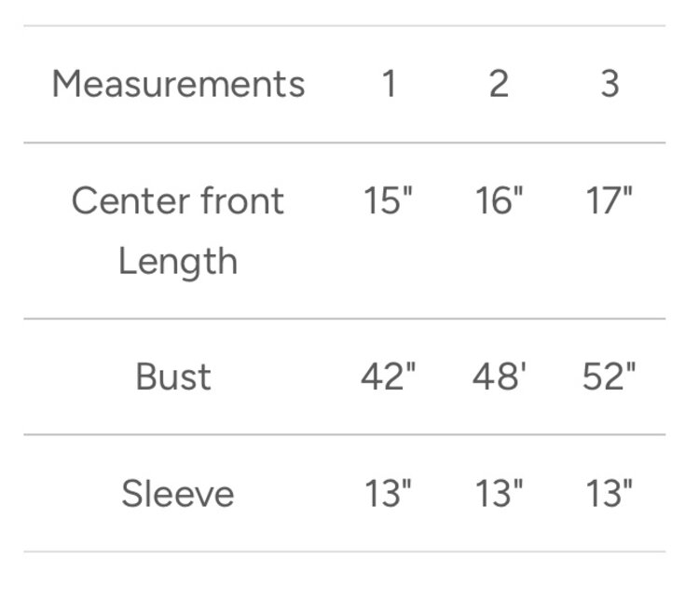Click the 17" center front length value
Screen dimensions: 699x616
[x=610, y=200]
